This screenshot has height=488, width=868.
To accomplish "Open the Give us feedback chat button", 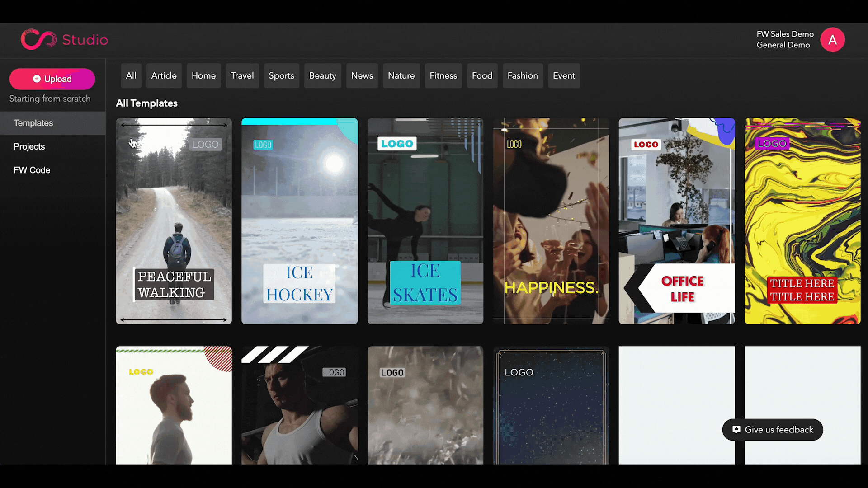I will 773,430.
